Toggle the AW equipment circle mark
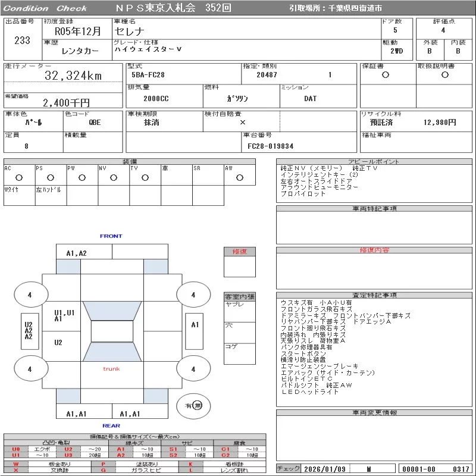Image resolution: width=476 pixels, height=476 pixels. 240,177
